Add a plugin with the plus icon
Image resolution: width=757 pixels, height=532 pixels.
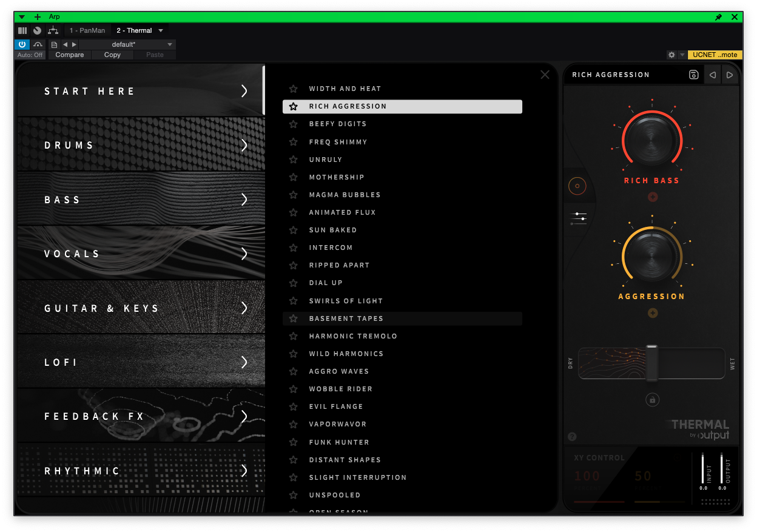[38, 17]
